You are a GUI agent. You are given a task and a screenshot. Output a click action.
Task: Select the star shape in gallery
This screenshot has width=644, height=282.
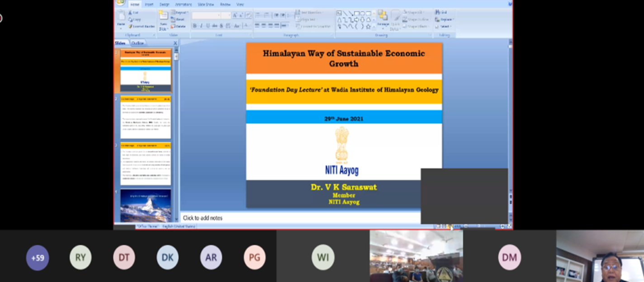(369, 26)
